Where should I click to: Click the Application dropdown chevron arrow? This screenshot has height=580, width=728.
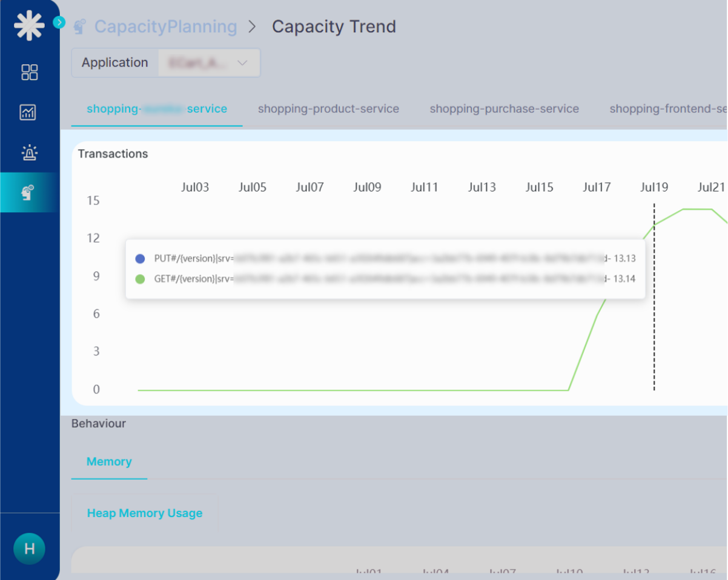[x=243, y=63]
